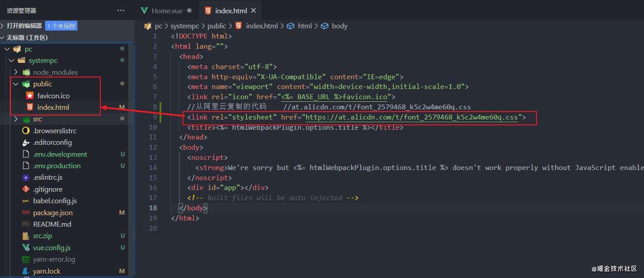Open the .gitignore file
This screenshot has width=644, height=278.
48,189
